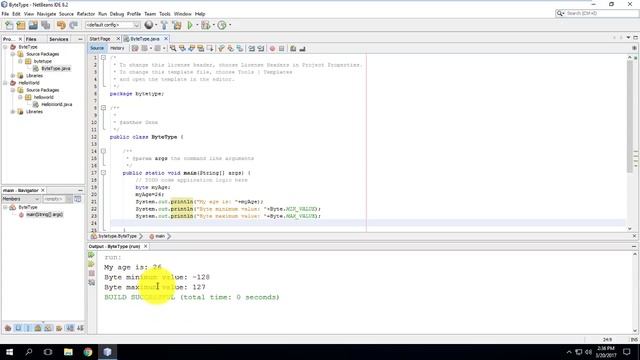Screen dimensions: 640x360
Task: Switch to the History editor view button
Action: [117, 48]
